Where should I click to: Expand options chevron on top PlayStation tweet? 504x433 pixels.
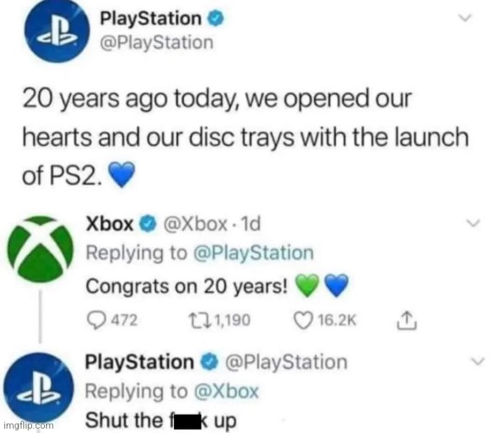464,18
